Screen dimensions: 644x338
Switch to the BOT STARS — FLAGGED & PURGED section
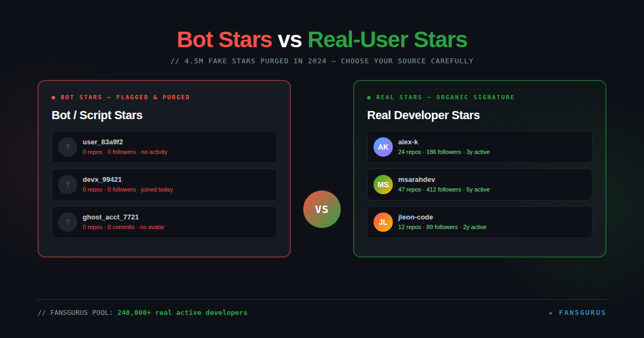point(125,97)
